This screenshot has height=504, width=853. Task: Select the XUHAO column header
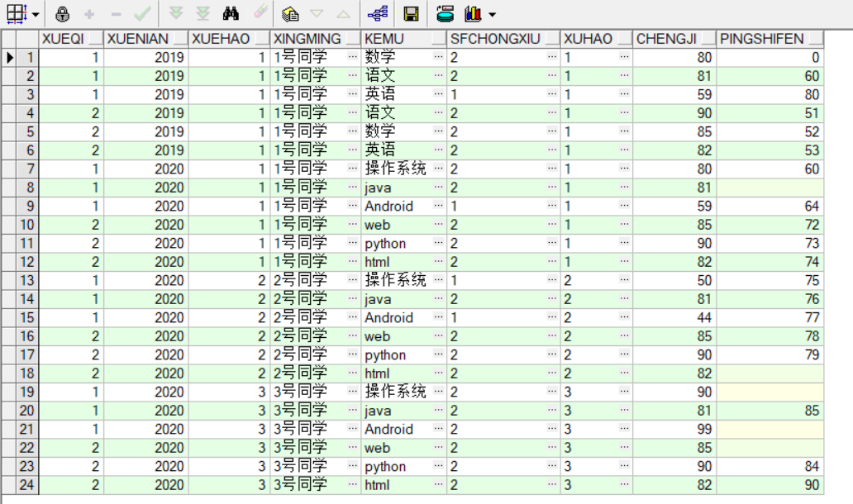(x=597, y=39)
